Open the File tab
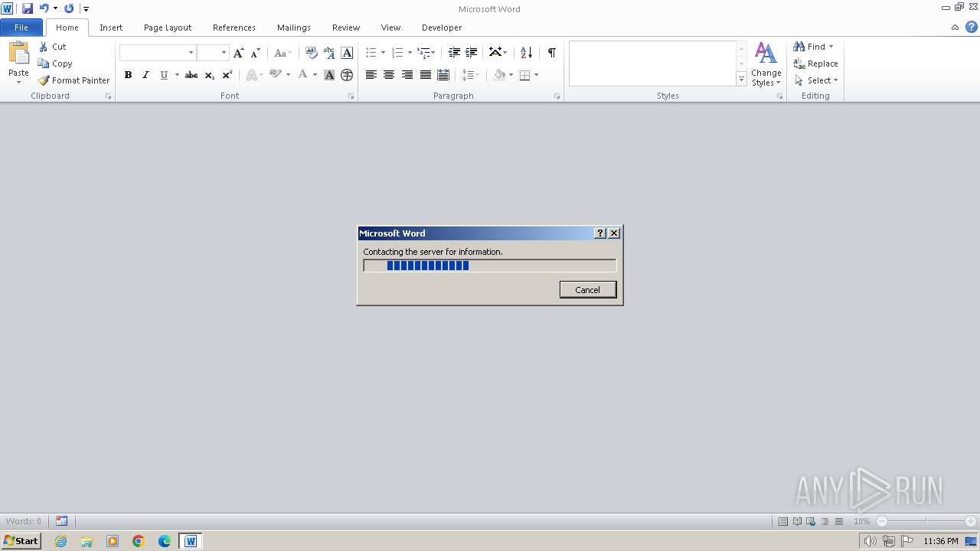 (21, 28)
